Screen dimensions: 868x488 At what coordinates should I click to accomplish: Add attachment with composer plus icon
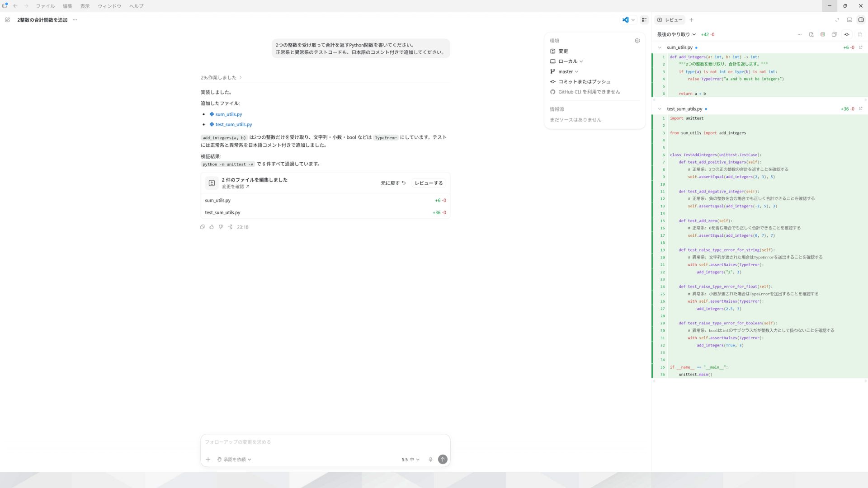208,460
